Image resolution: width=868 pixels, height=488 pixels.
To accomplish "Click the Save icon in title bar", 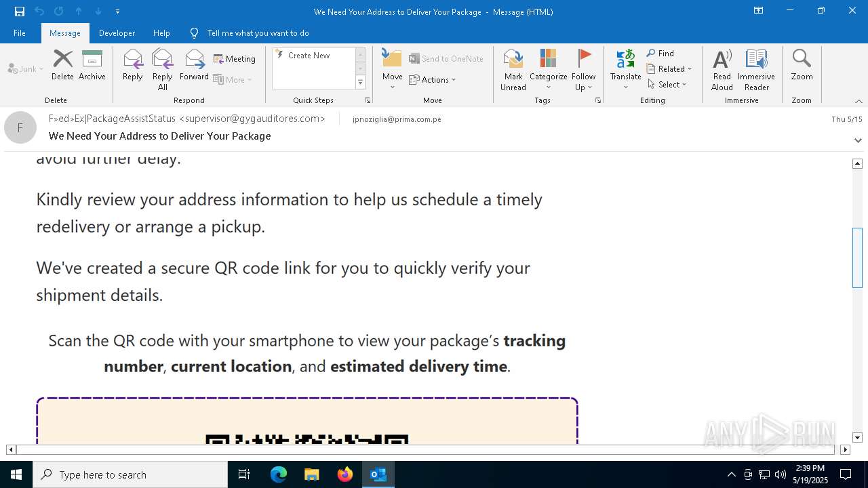I will coord(19,12).
